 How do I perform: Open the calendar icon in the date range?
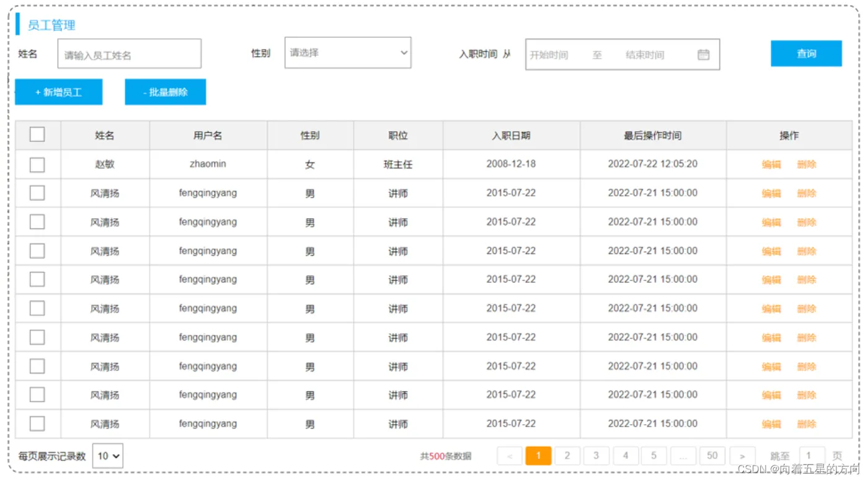pyautogui.click(x=703, y=55)
